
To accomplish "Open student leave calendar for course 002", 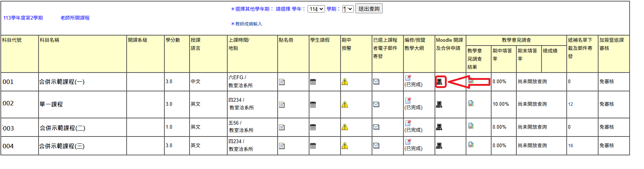I will pos(313,105).
